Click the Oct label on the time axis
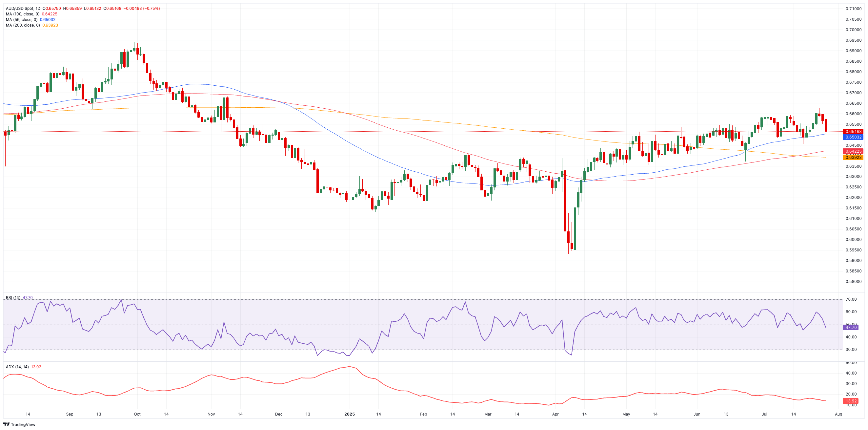868x430 pixels. click(137, 414)
